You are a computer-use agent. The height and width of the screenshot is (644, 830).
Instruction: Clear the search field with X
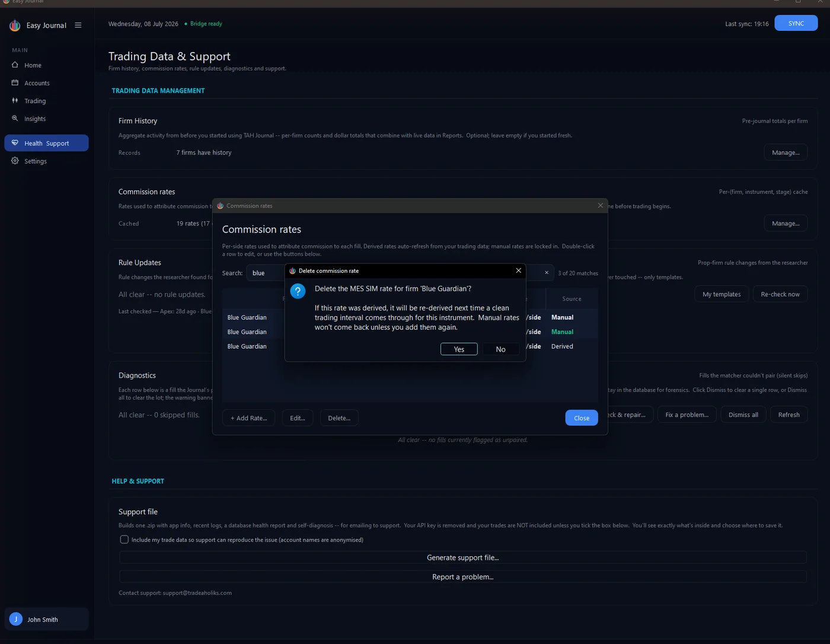[x=547, y=273]
